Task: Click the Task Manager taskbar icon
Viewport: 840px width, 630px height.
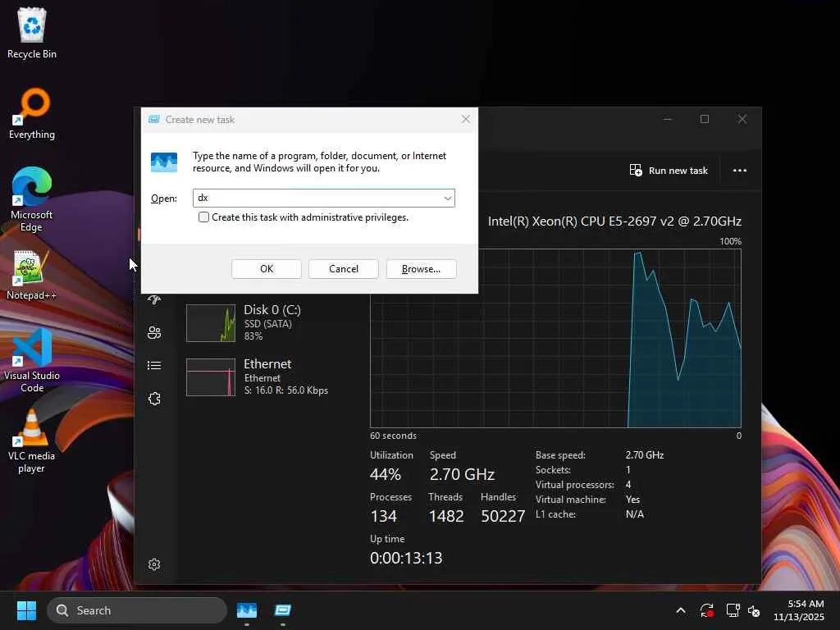Action: (247, 610)
